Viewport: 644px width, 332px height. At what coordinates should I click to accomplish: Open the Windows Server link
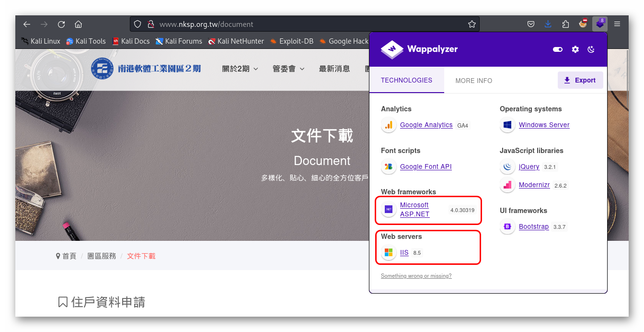coord(544,125)
